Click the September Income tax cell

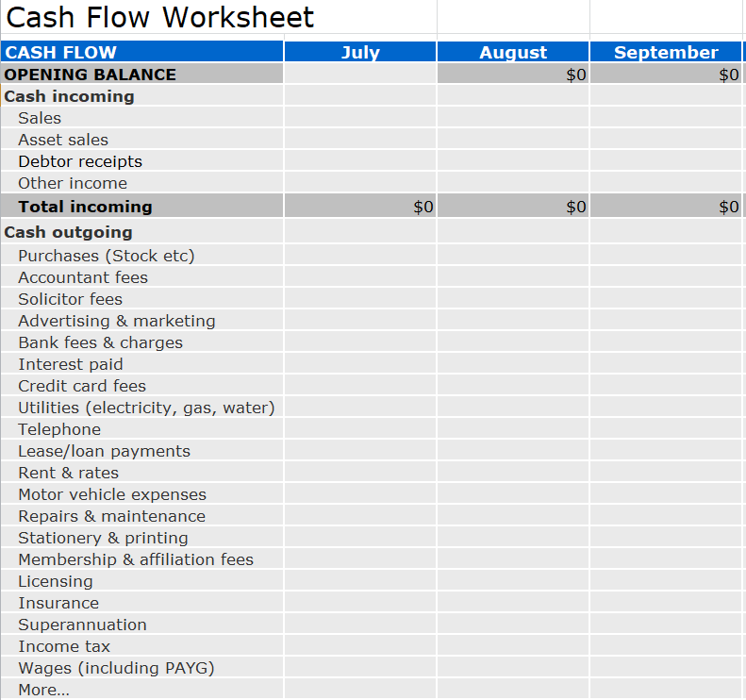(x=666, y=645)
